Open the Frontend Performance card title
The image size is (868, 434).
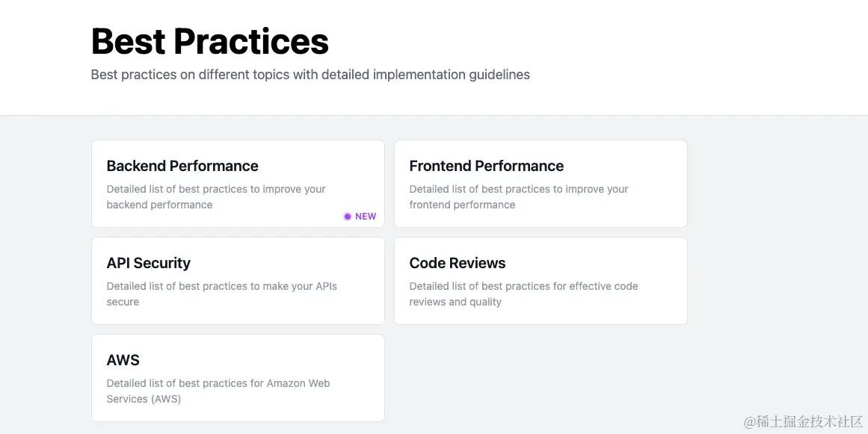click(x=486, y=166)
